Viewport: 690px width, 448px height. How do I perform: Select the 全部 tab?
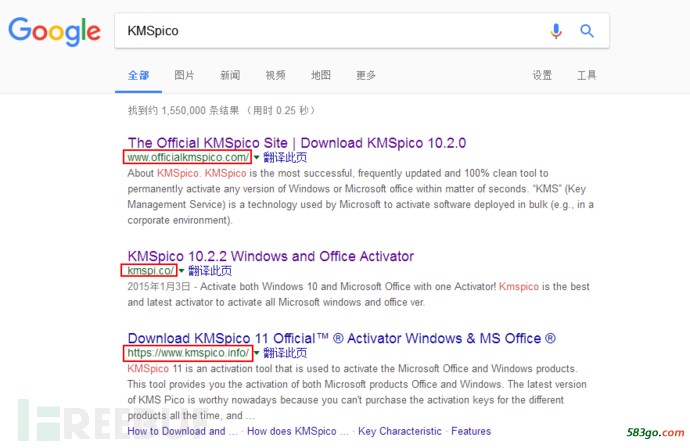[x=138, y=75]
